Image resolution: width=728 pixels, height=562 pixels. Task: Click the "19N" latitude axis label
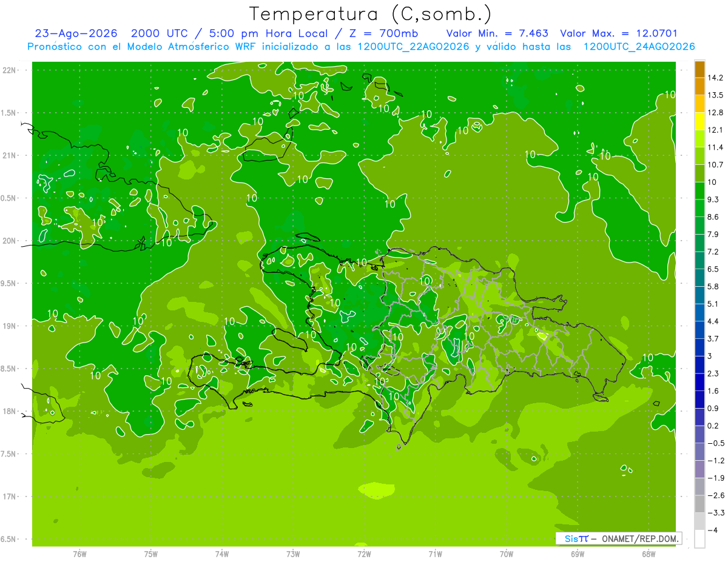(x=10, y=326)
